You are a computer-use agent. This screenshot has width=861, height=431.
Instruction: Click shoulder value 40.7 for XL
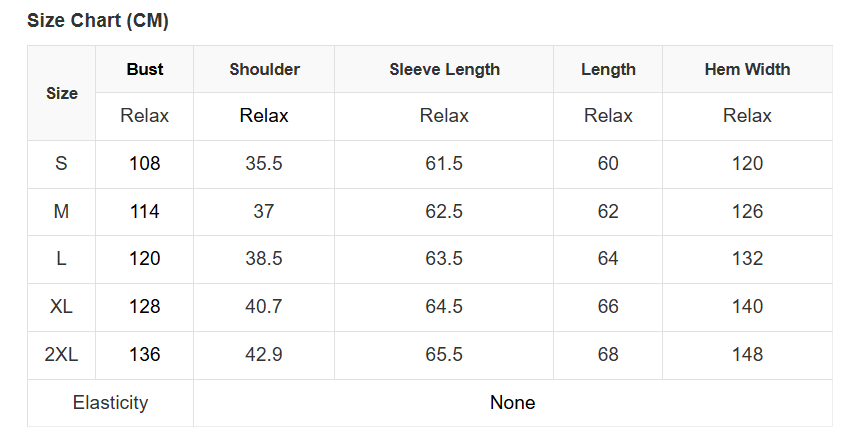click(264, 307)
